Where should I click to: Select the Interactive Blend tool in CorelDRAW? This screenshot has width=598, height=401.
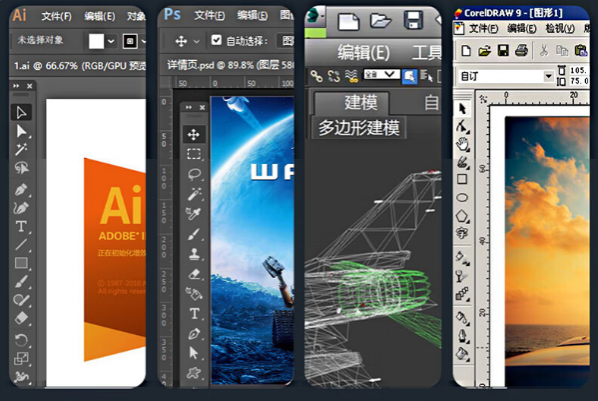pyautogui.click(x=462, y=294)
